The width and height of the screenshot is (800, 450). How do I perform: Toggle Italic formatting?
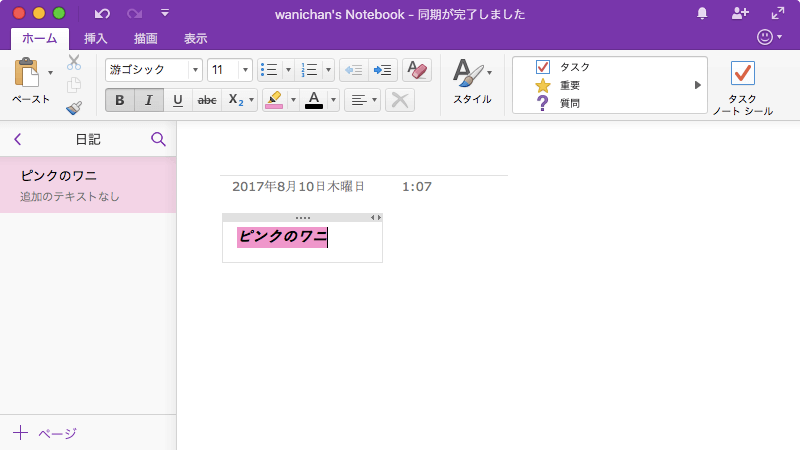point(149,100)
